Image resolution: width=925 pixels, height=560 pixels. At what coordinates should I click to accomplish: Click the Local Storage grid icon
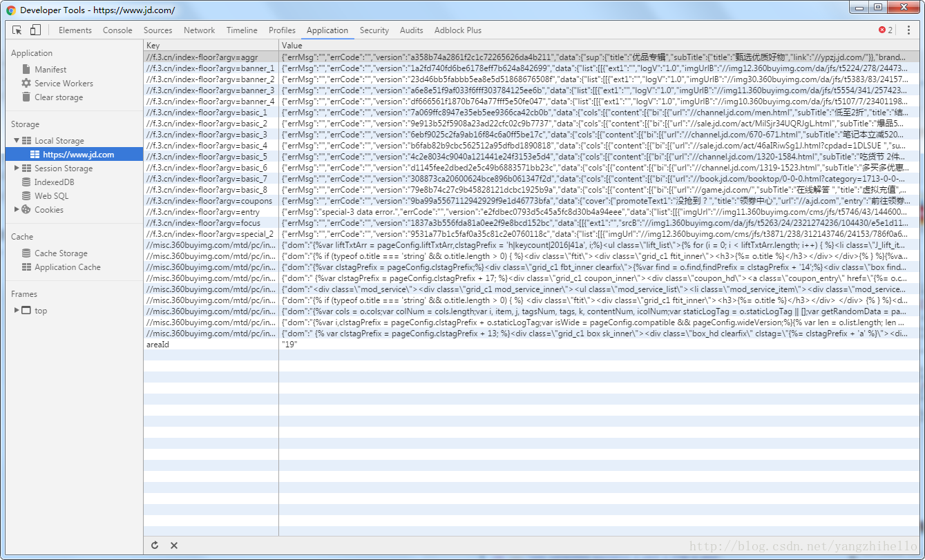(26, 141)
